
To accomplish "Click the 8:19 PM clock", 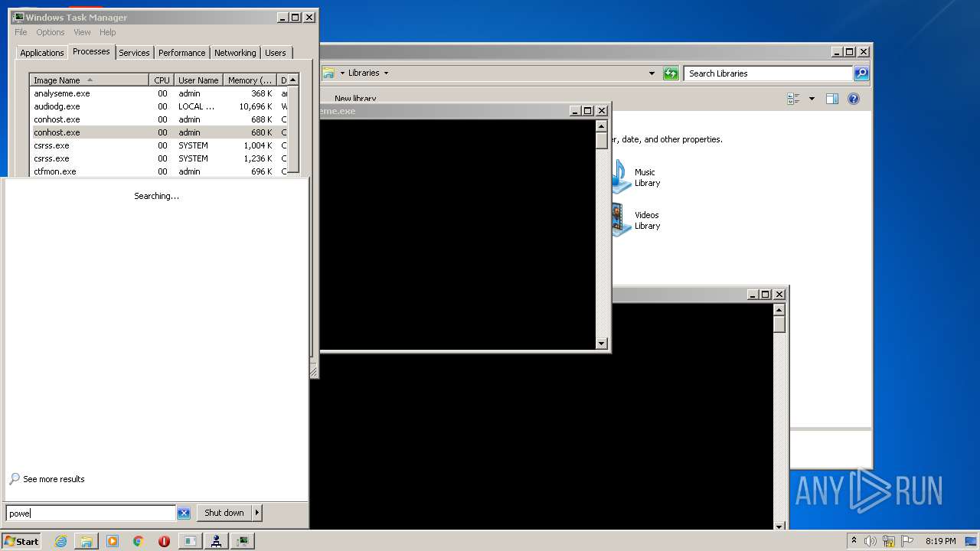I will coord(940,541).
